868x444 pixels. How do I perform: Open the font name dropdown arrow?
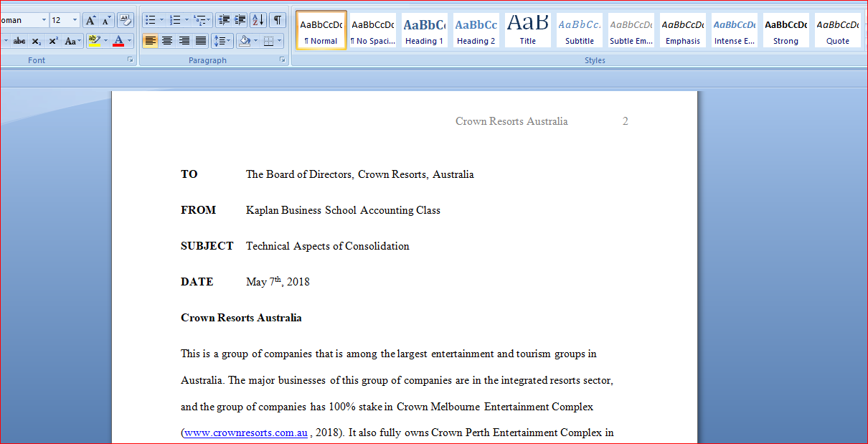coord(44,20)
